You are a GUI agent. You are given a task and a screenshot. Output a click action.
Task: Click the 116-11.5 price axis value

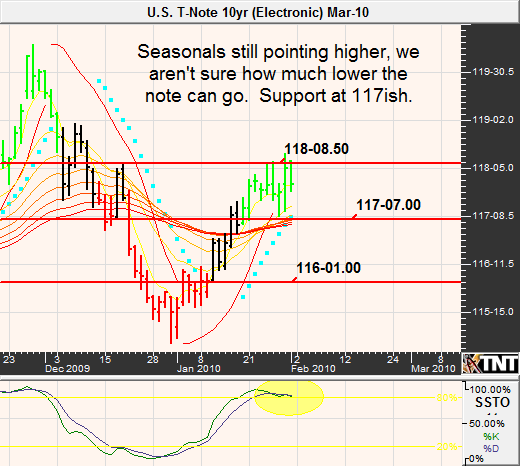pos(493,264)
